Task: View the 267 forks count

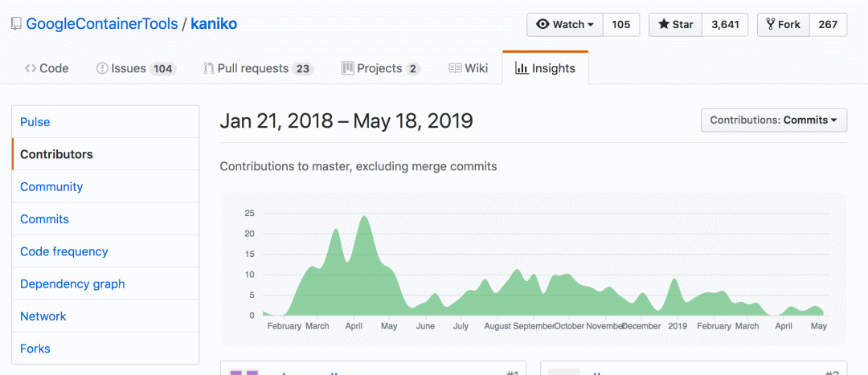Action: pos(828,24)
